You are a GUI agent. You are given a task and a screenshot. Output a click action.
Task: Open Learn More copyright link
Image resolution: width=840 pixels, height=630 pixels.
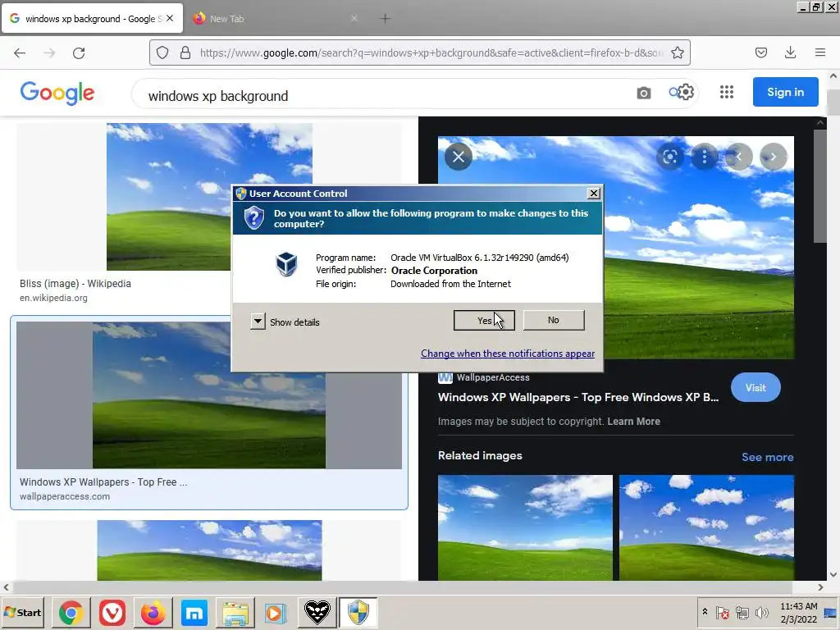pyautogui.click(x=633, y=422)
